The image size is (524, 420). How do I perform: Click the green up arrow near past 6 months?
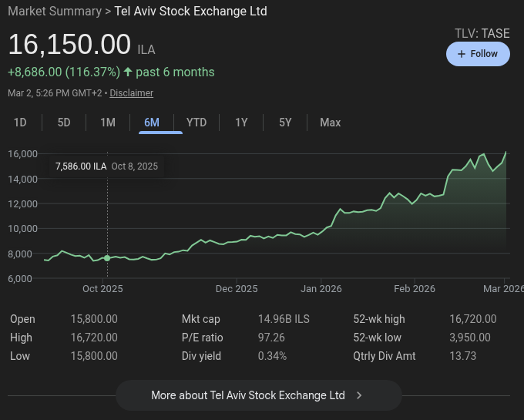point(128,72)
